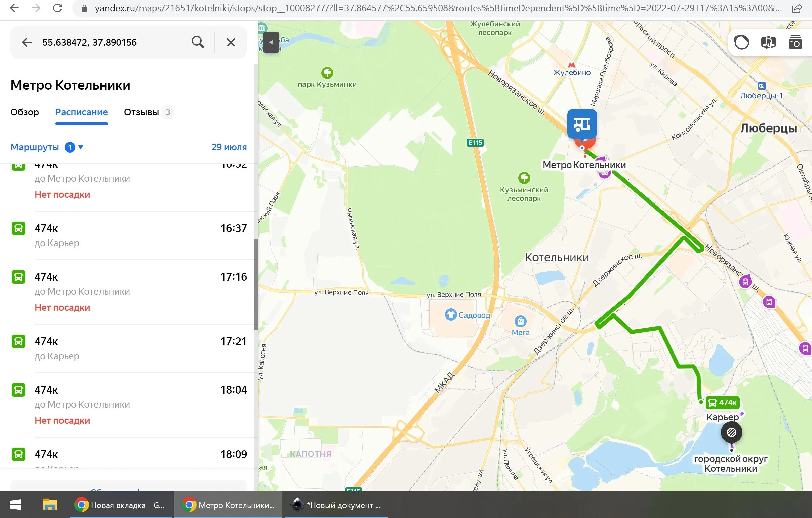The height and width of the screenshot is (518, 812).
Task: Click the purple stop marker near Метро Котельники
Action: [604, 174]
